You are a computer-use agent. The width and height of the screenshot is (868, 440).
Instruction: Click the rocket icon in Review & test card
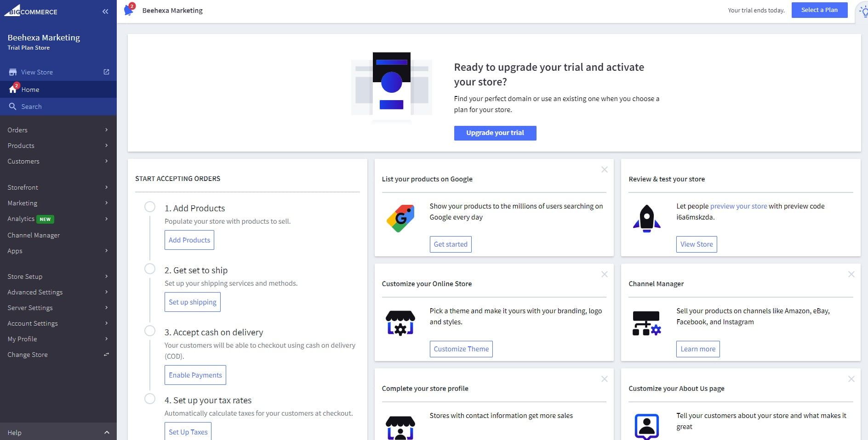(647, 218)
